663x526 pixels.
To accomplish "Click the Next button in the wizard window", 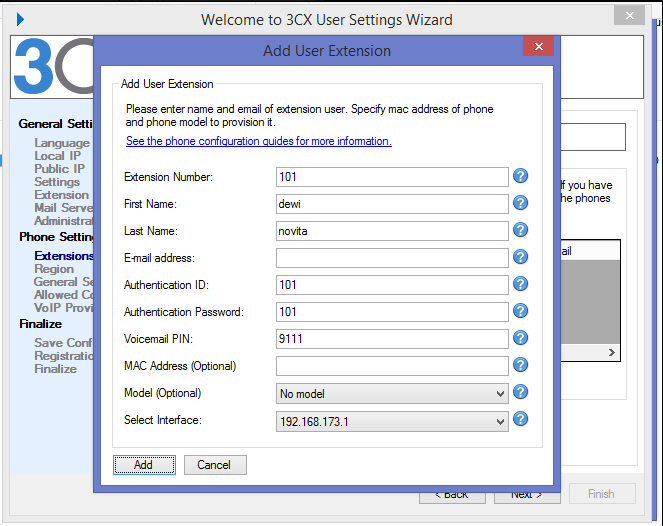I will [x=527, y=497].
